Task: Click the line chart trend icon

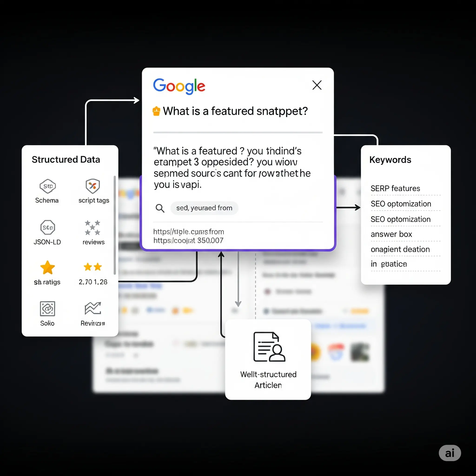Action: click(93, 308)
